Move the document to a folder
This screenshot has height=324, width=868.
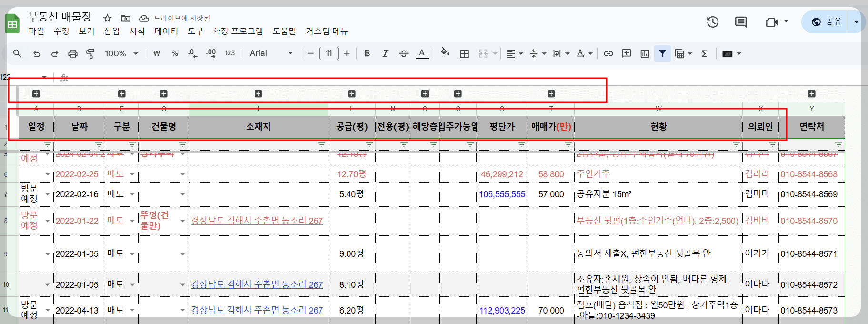click(126, 18)
